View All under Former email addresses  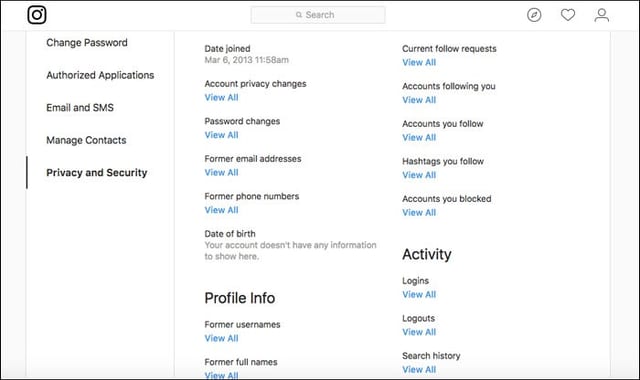(221, 173)
